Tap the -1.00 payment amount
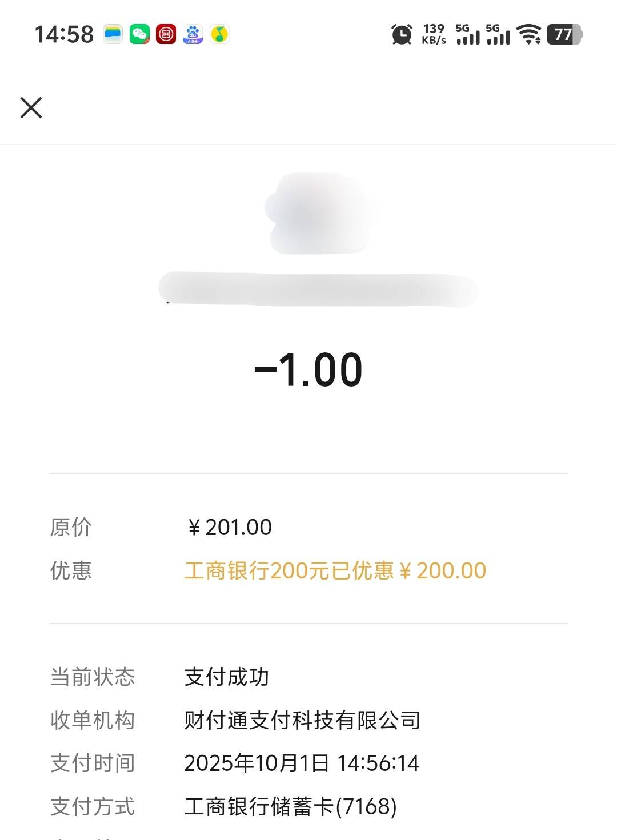Screen dimensions: 617x840 (308, 370)
